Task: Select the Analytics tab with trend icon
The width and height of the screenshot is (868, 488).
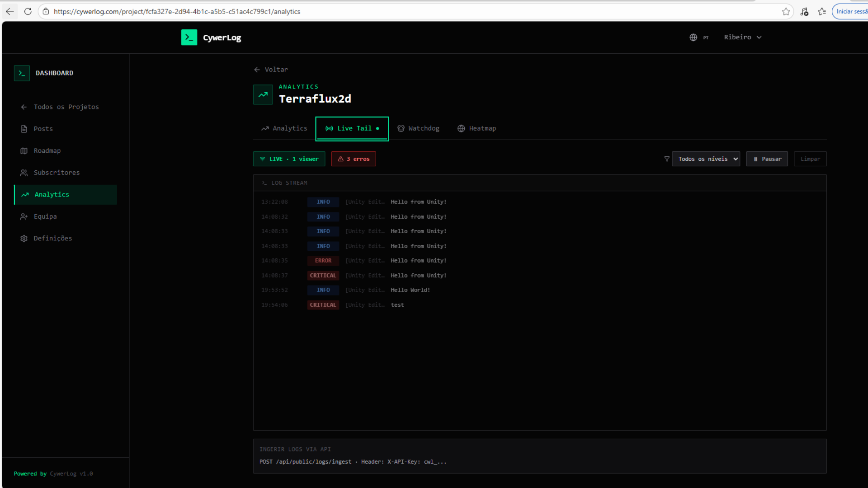Action: (284, 128)
